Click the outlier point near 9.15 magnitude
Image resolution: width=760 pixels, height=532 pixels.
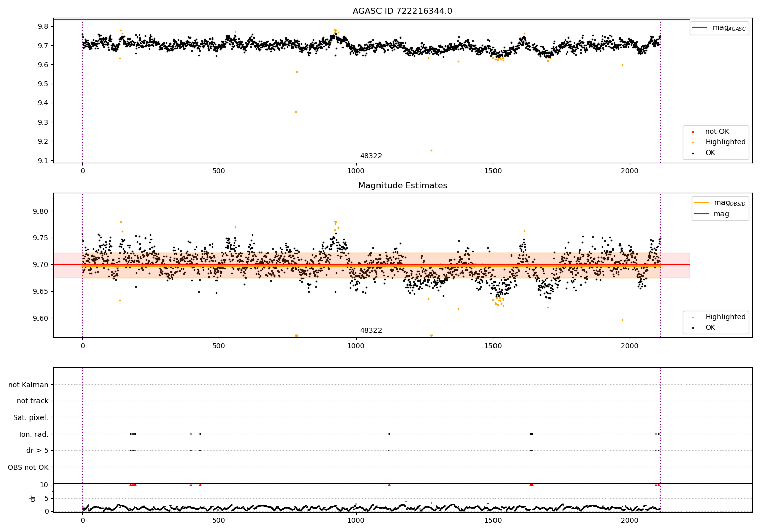431,150
